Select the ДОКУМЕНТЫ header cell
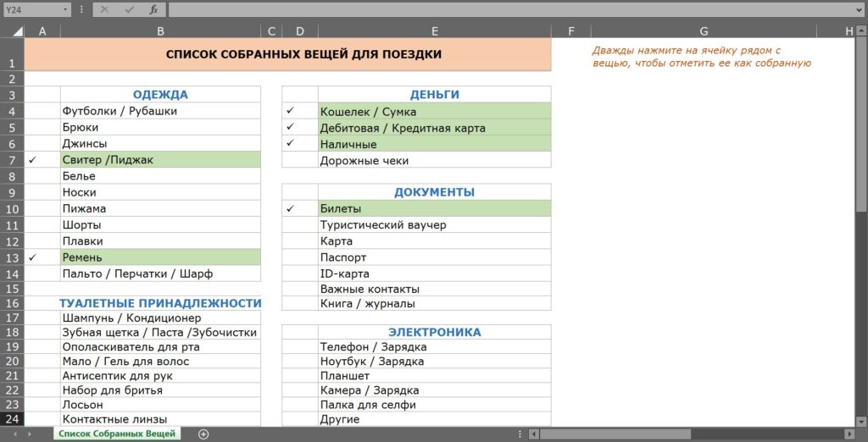868x442 pixels. [435, 192]
